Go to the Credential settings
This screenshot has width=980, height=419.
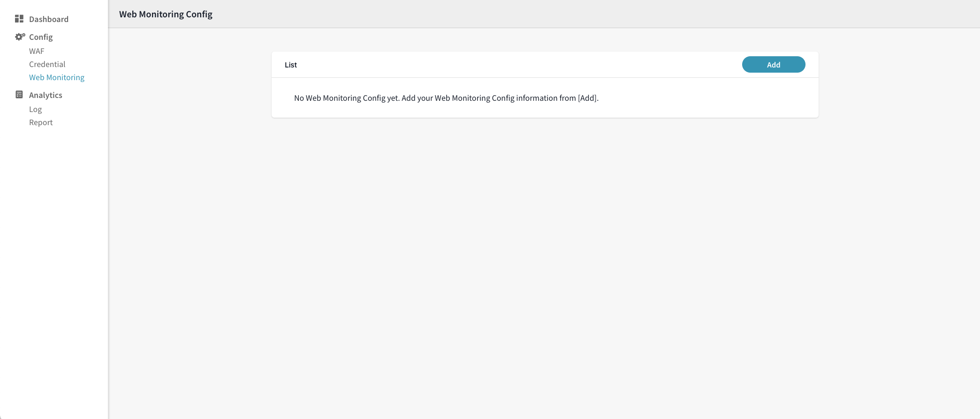(47, 64)
